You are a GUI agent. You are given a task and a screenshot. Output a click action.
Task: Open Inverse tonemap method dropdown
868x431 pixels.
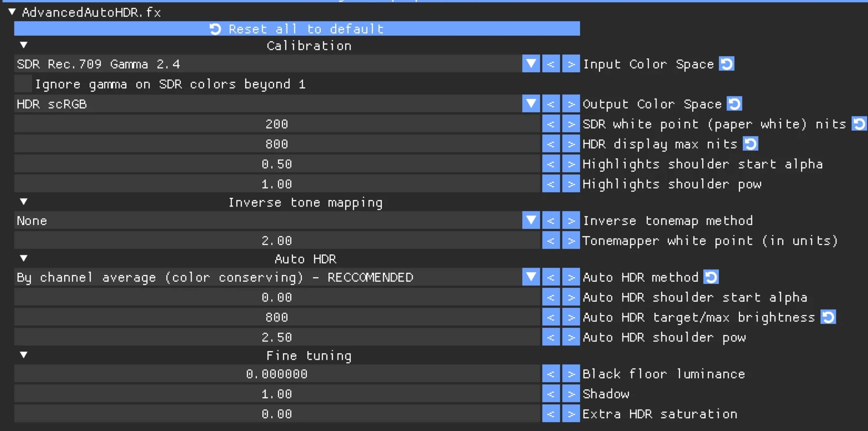coord(531,220)
